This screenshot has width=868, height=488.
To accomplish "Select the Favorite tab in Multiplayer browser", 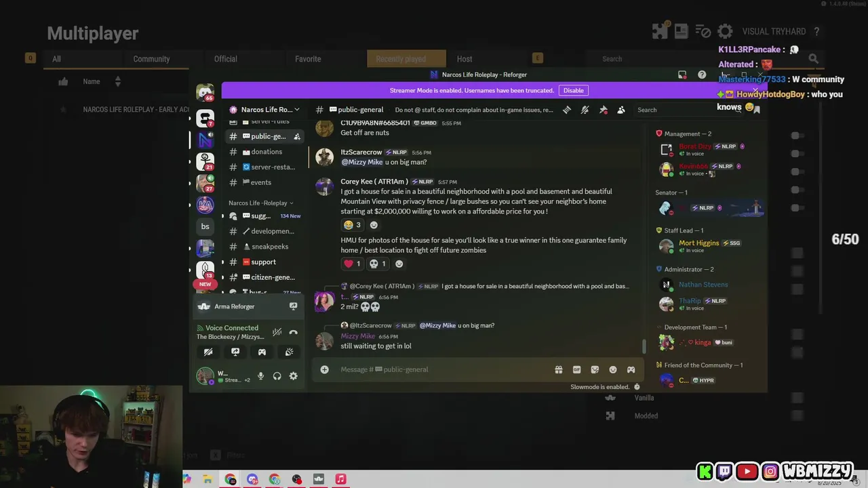I will click(x=308, y=59).
